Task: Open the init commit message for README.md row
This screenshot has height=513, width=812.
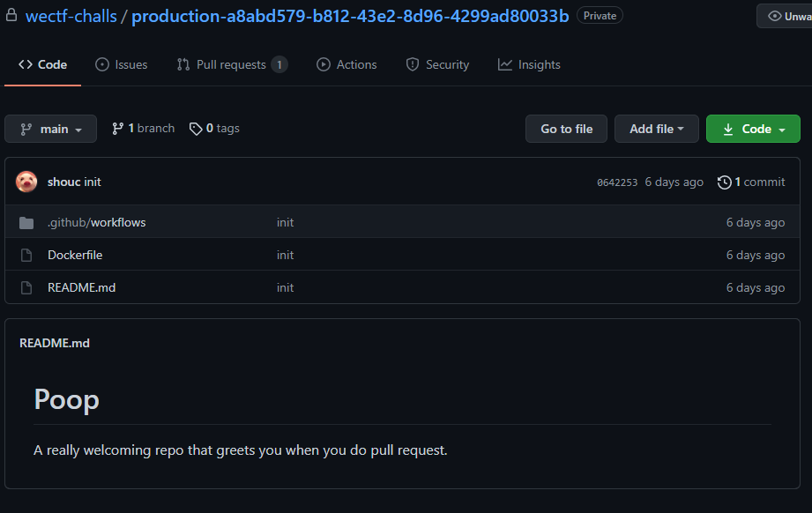Action: 285,287
